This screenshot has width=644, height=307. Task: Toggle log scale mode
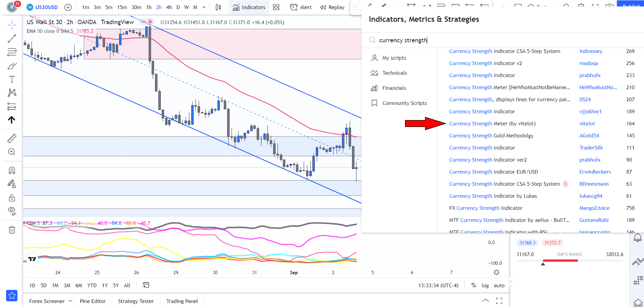click(485, 286)
